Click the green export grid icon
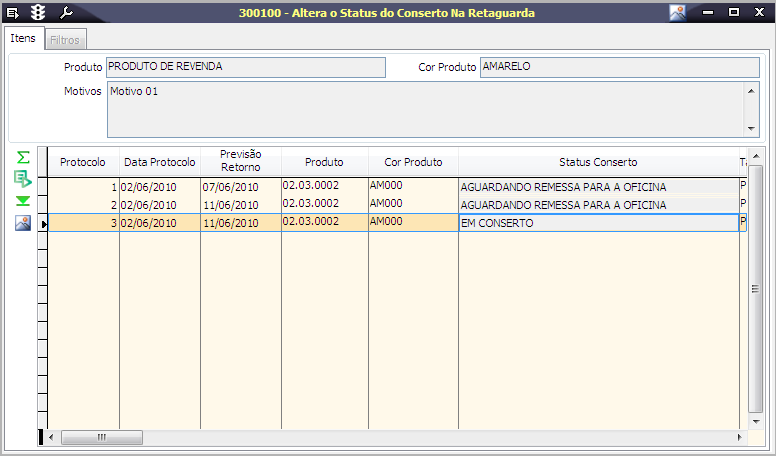The height and width of the screenshot is (456, 776). pos(23,179)
